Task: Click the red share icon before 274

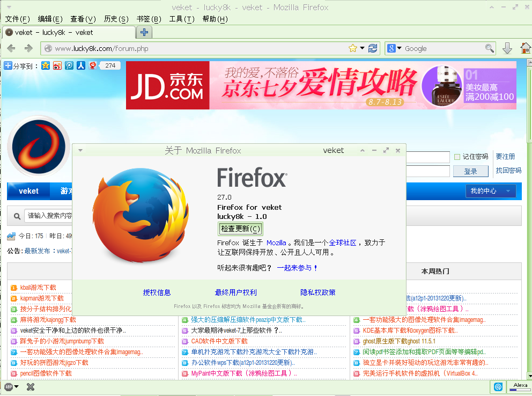Action: 93,65
